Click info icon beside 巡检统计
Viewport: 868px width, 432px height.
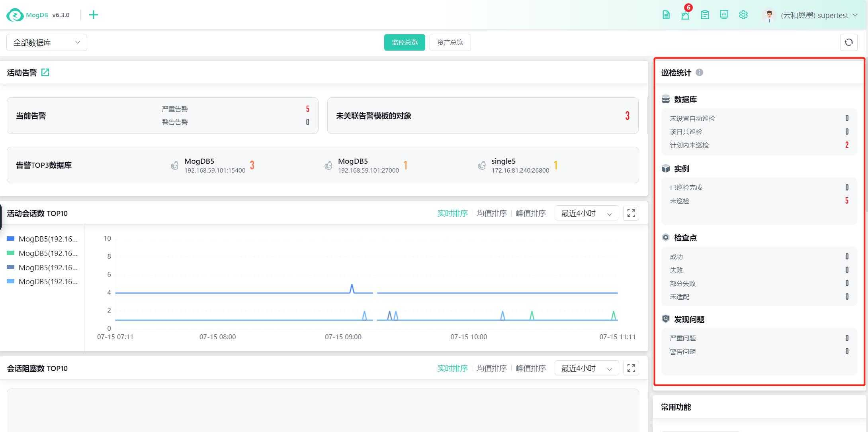click(699, 73)
